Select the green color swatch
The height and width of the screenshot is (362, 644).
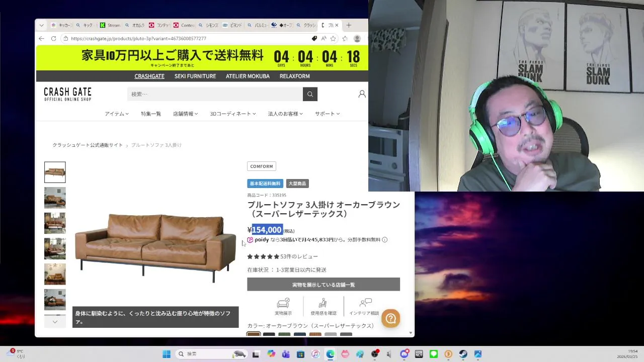[x=284, y=335]
